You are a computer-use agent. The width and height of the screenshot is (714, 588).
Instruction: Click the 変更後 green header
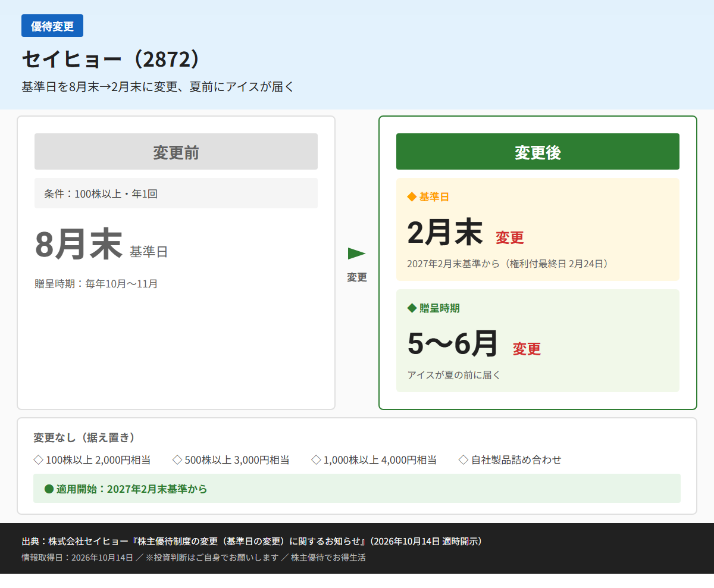click(538, 152)
